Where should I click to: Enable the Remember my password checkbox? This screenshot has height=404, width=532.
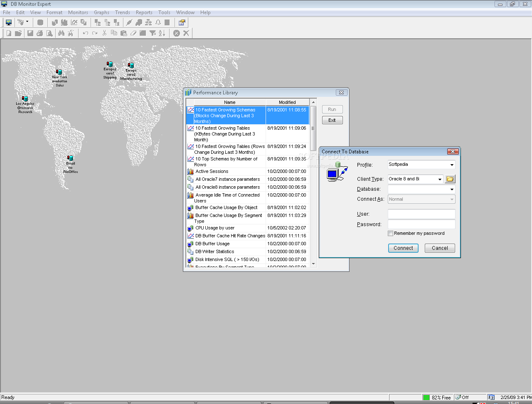click(x=390, y=234)
